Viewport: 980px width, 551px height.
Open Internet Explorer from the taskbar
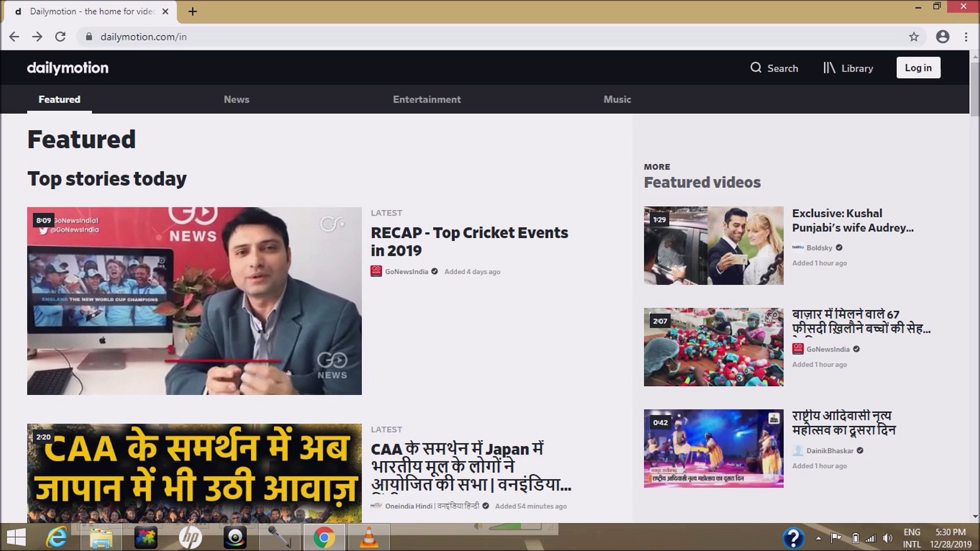[x=56, y=538]
